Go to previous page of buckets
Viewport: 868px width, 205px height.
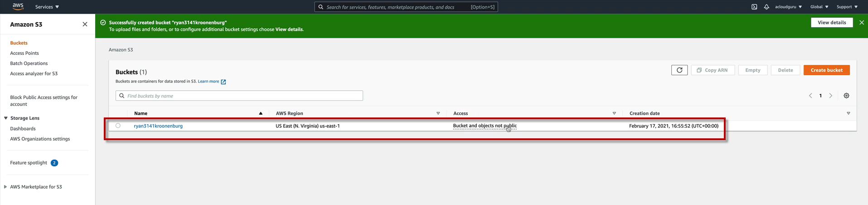[x=810, y=96]
